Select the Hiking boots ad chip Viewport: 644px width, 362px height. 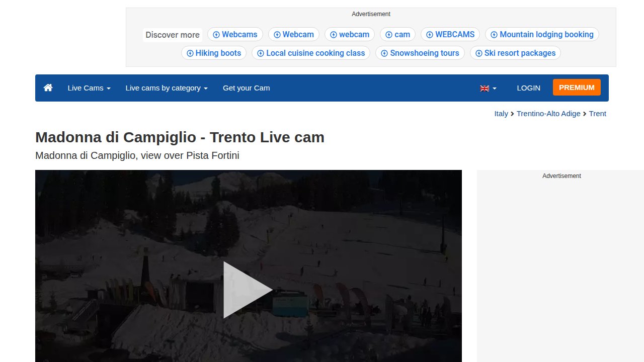point(213,53)
